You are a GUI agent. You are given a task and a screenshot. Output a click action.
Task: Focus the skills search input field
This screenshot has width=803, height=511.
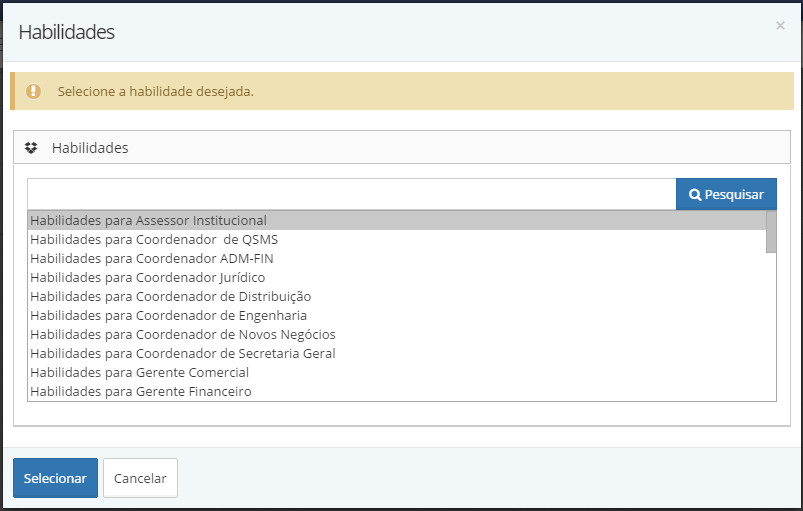(352, 194)
